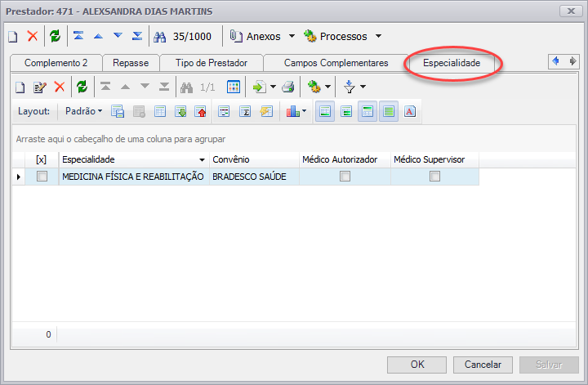Image resolution: width=588 pixels, height=385 pixels.
Task: Expand the filter dropdown arrow
Action: (363, 87)
